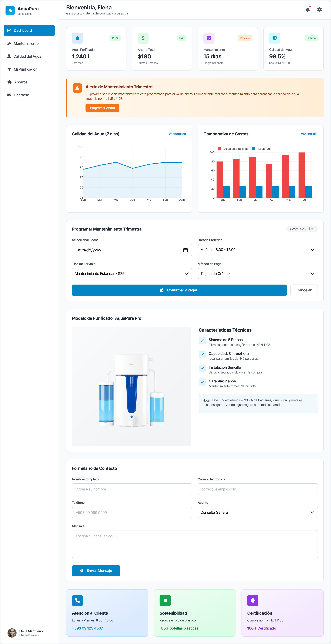Click the +593 99 123 4567 phone link
This screenshot has height=644, width=331.
(87, 628)
